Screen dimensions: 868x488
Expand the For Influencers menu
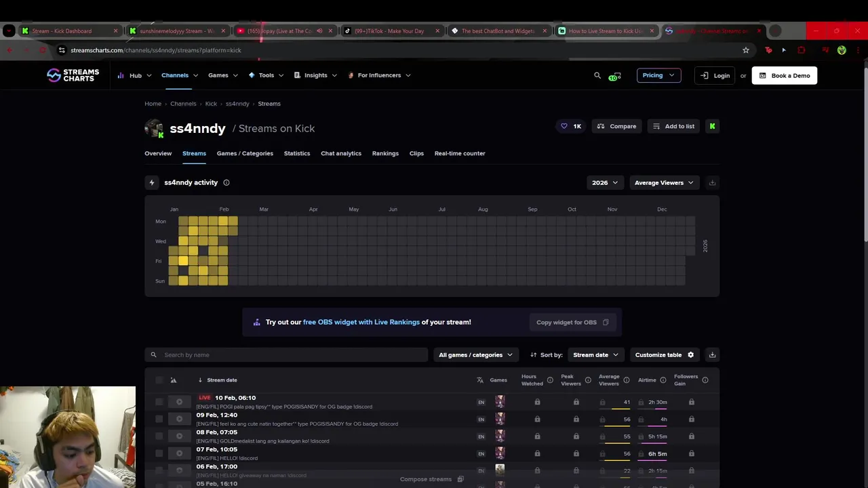tap(379, 75)
